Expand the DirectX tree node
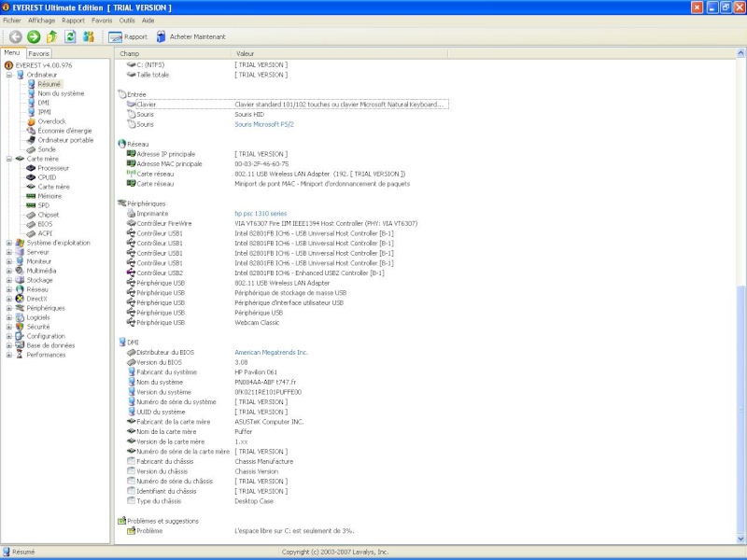 (9, 299)
